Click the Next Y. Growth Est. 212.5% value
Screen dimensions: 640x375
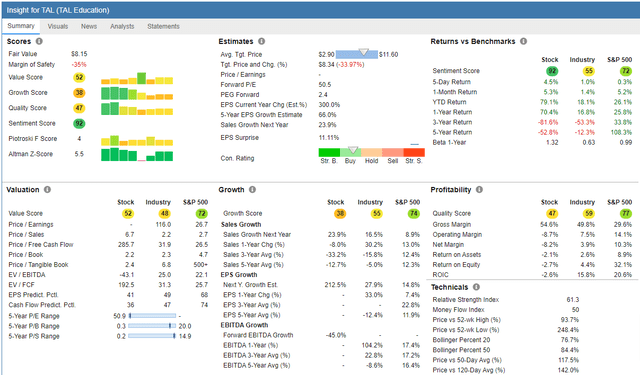click(x=335, y=285)
